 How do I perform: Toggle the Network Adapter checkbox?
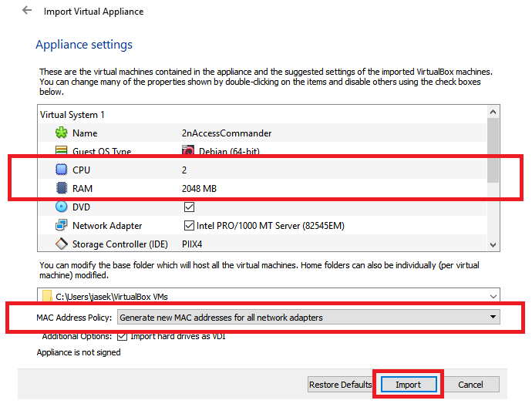pyautogui.click(x=189, y=225)
